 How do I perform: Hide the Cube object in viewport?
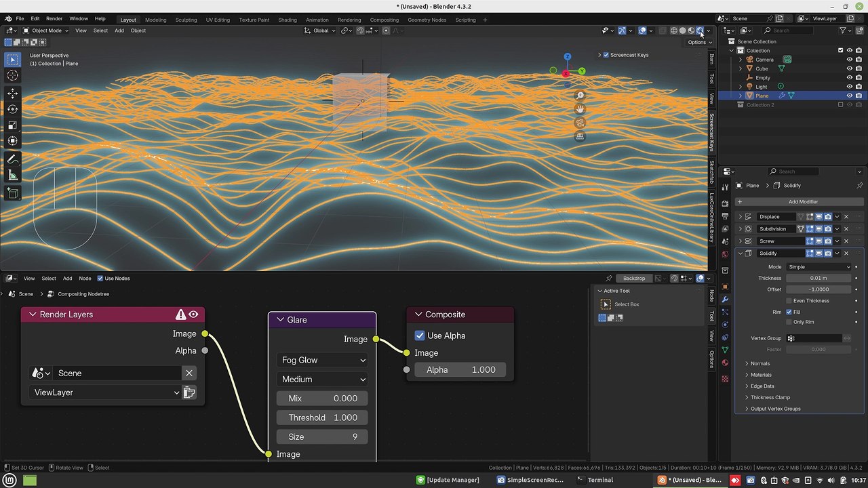(x=849, y=68)
